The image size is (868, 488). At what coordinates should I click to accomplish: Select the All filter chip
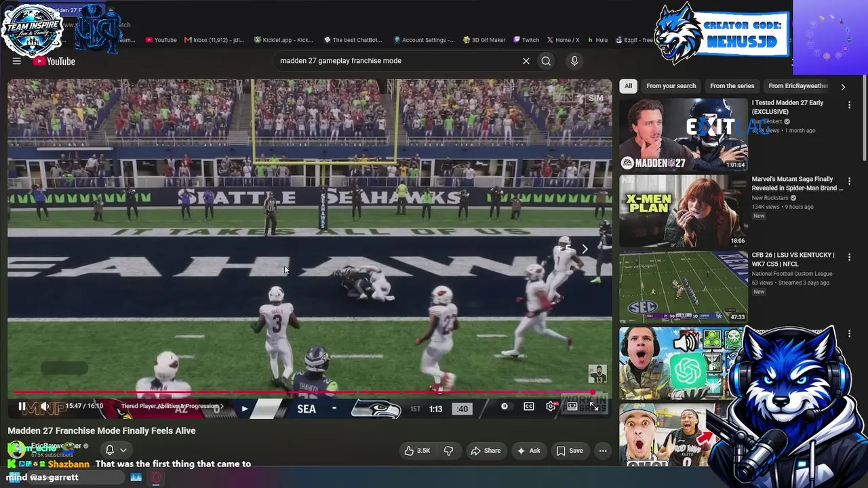click(x=629, y=86)
